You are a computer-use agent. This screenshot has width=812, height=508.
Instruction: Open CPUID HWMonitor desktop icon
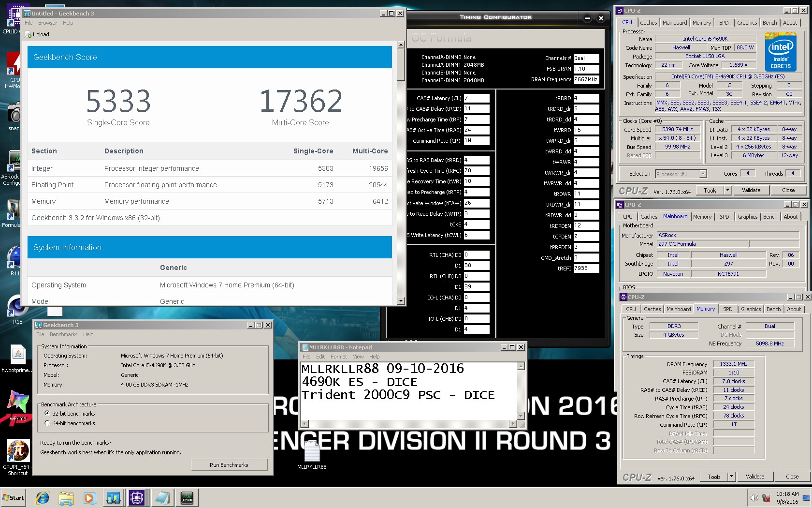(x=14, y=71)
